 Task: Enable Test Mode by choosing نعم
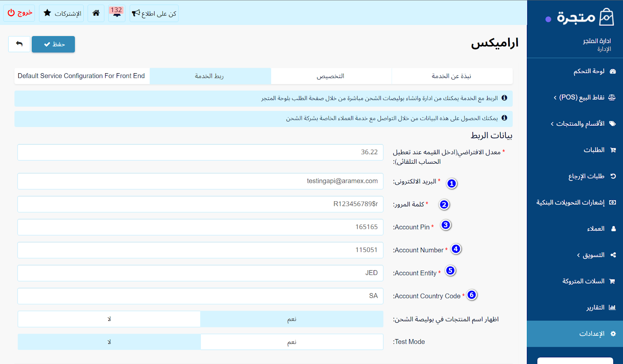[292, 342]
